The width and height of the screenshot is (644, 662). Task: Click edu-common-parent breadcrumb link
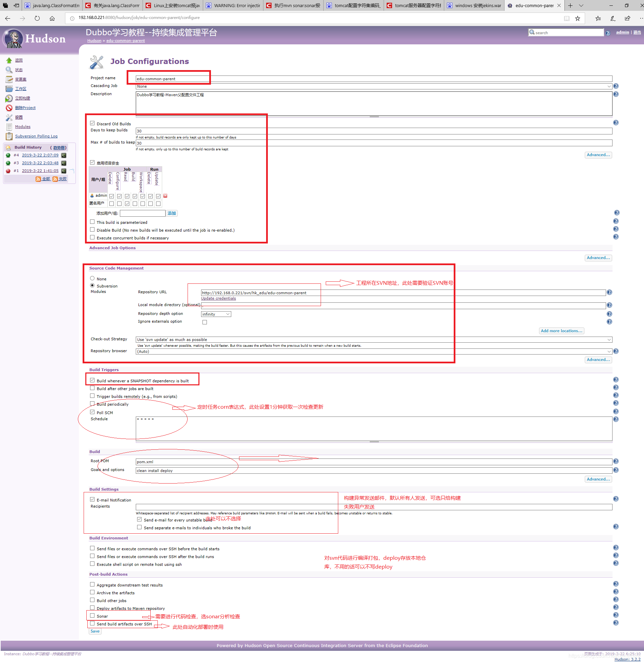click(x=126, y=41)
